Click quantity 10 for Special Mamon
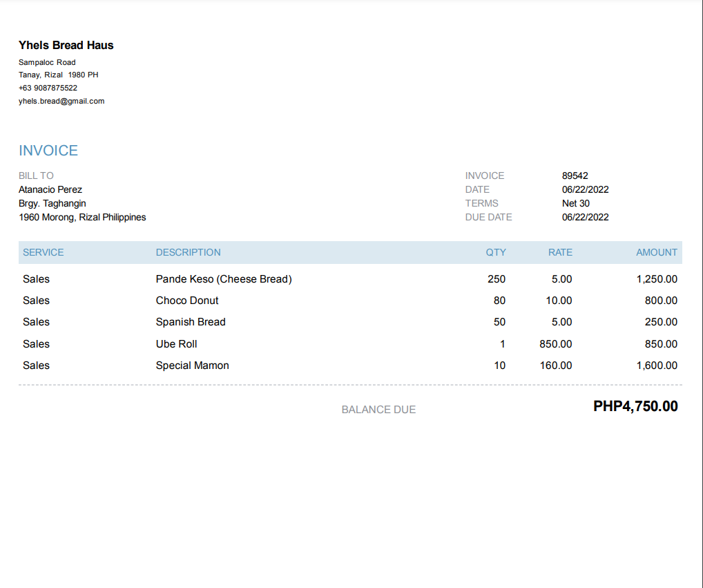Image resolution: width=703 pixels, height=588 pixels. pyautogui.click(x=499, y=366)
